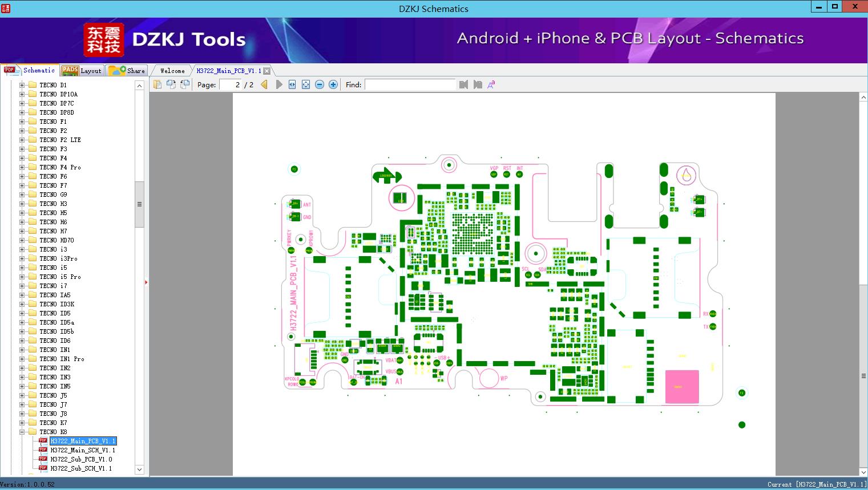868x490 pixels.
Task: Expand the TECNO i3Pro folder
Action: click(22, 258)
